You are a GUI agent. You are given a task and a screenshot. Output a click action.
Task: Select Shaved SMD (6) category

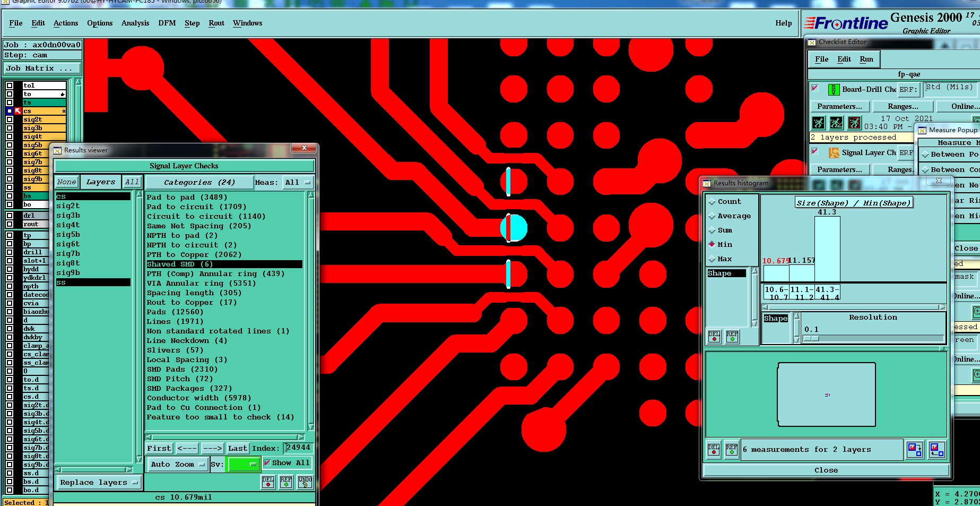[x=224, y=264]
